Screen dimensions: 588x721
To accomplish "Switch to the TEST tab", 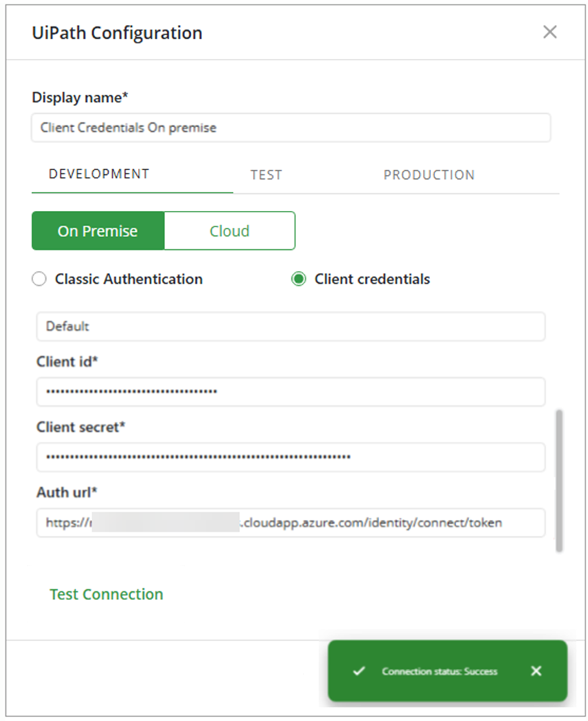I will [266, 175].
